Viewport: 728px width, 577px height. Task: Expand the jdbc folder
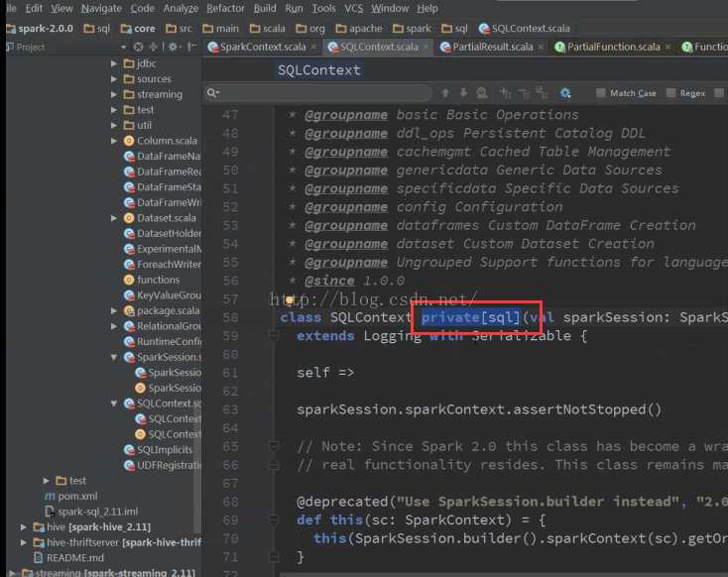(114, 63)
